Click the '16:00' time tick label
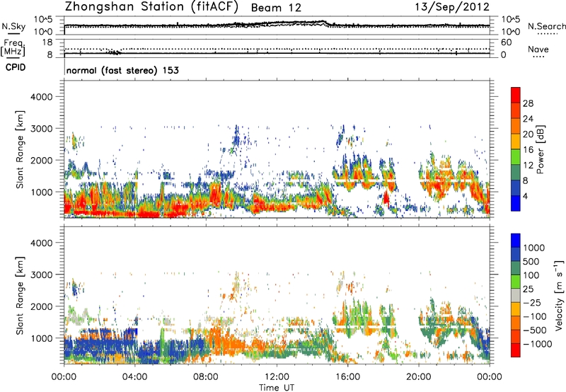 click(x=347, y=377)
